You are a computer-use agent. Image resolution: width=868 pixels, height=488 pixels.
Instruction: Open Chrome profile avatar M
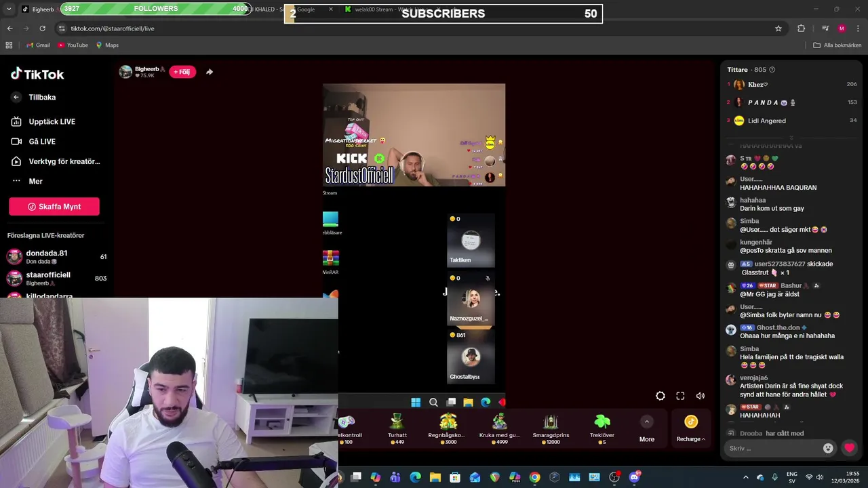[842, 28]
